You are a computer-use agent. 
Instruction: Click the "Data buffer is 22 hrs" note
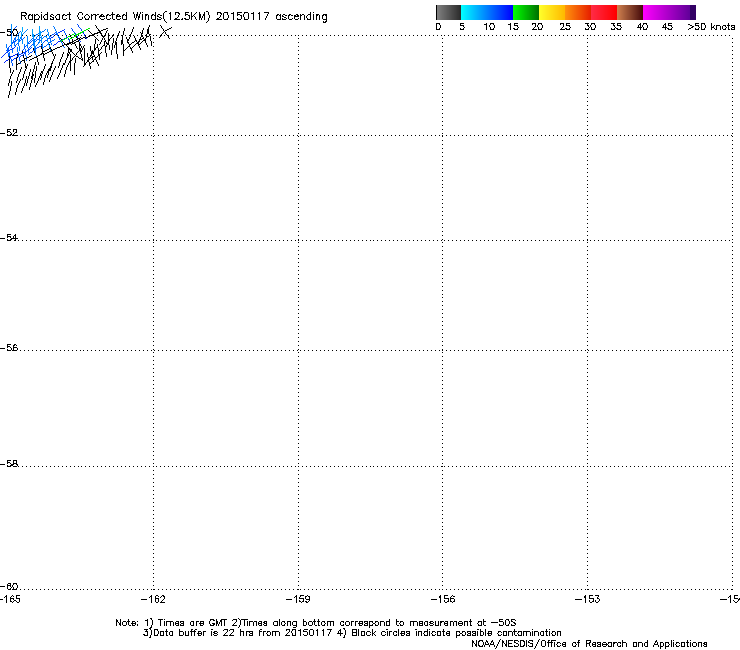tap(205, 633)
